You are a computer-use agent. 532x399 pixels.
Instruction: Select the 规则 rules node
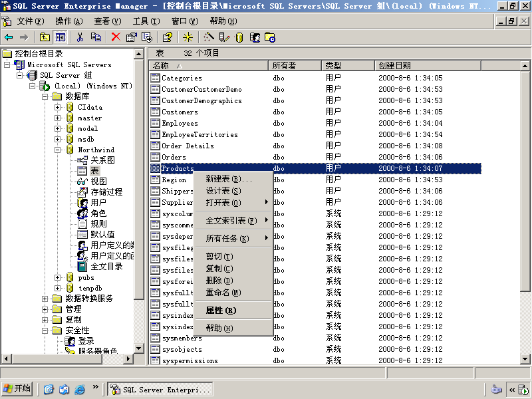[x=98, y=224]
